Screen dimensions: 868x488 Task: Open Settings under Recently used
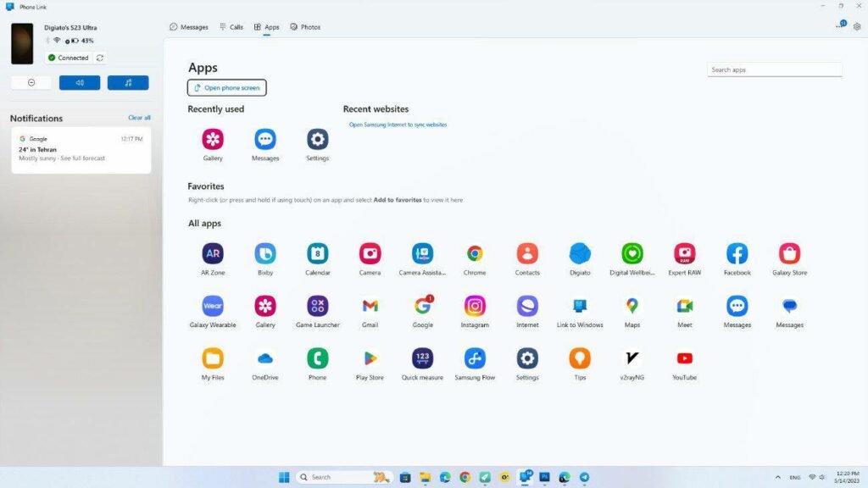tap(317, 140)
